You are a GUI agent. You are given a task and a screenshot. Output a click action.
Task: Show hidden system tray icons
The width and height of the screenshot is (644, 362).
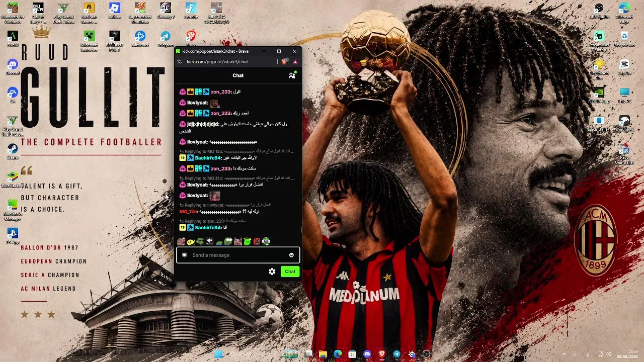[x=564, y=354]
